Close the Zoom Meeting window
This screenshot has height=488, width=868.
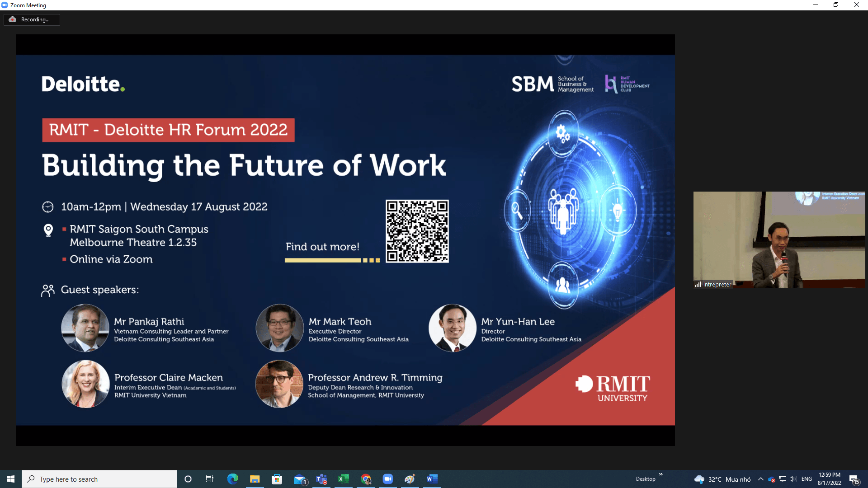coord(857,5)
